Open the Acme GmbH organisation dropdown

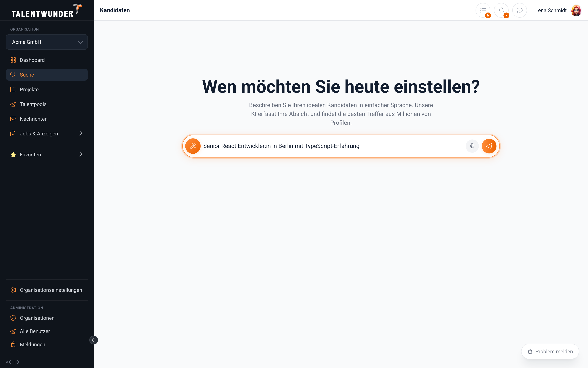(47, 42)
